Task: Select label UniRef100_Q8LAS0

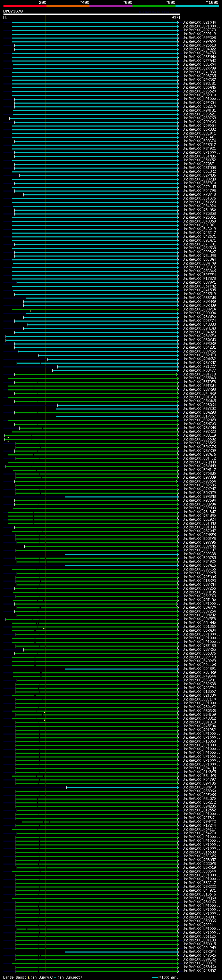Action: coord(199,210)
